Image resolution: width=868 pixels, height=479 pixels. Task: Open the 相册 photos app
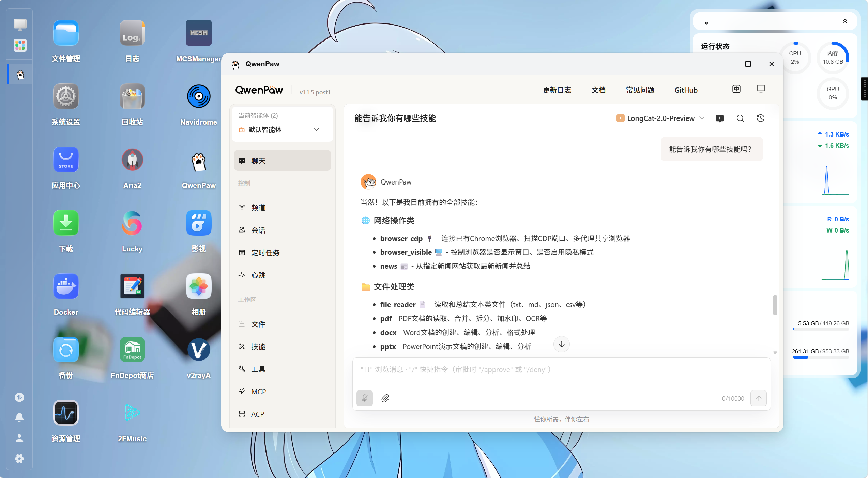coord(199,286)
